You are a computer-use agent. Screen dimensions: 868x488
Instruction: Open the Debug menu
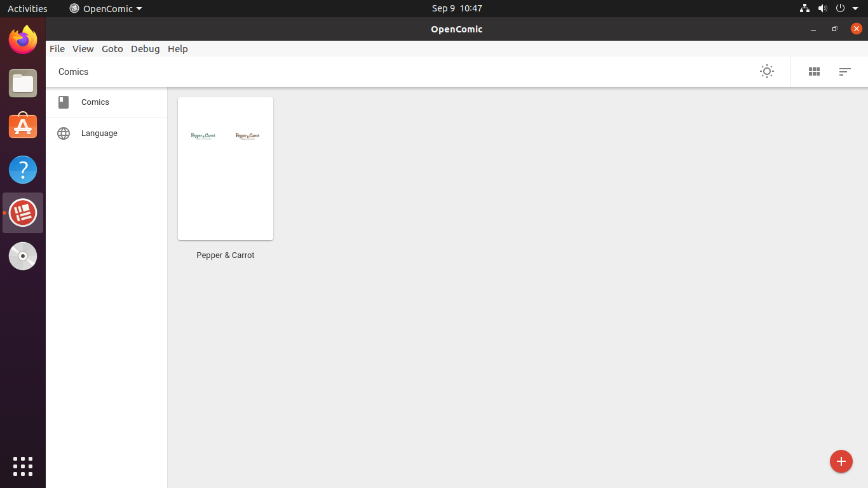(146, 49)
